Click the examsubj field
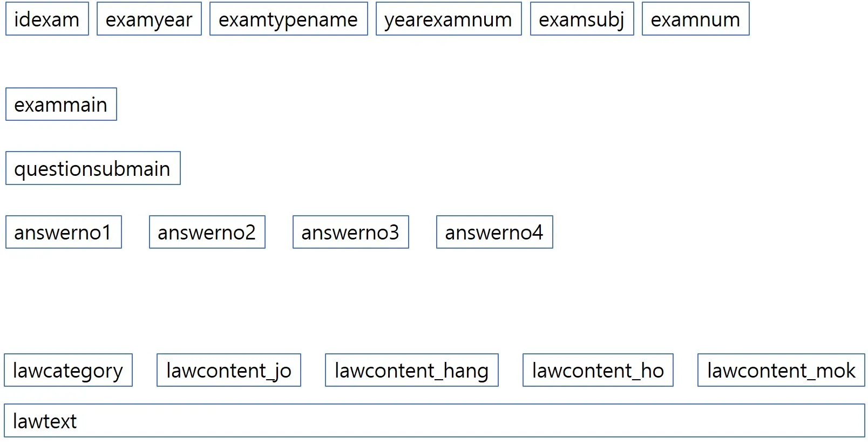868x445 pixels. tap(582, 19)
